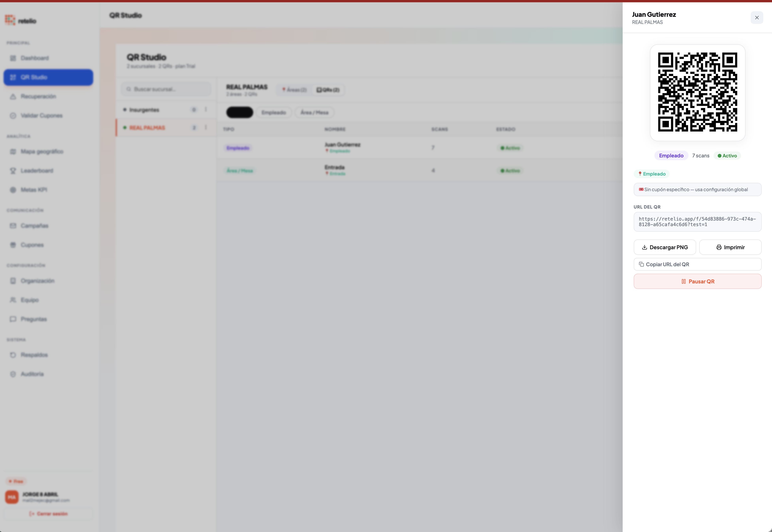This screenshot has height=532, width=772.
Task: Click the Leaderboard trophy icon
Action: [13, 171]
